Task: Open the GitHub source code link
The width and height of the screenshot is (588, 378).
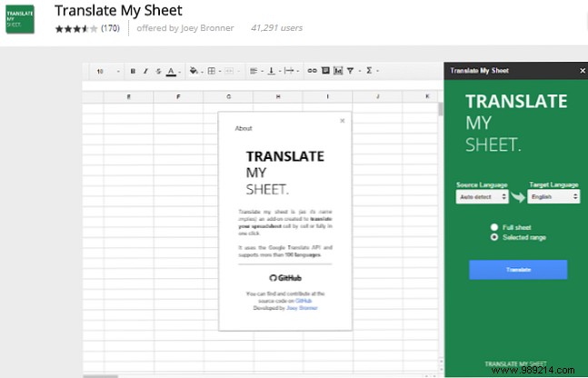Action: coord(304,301)
